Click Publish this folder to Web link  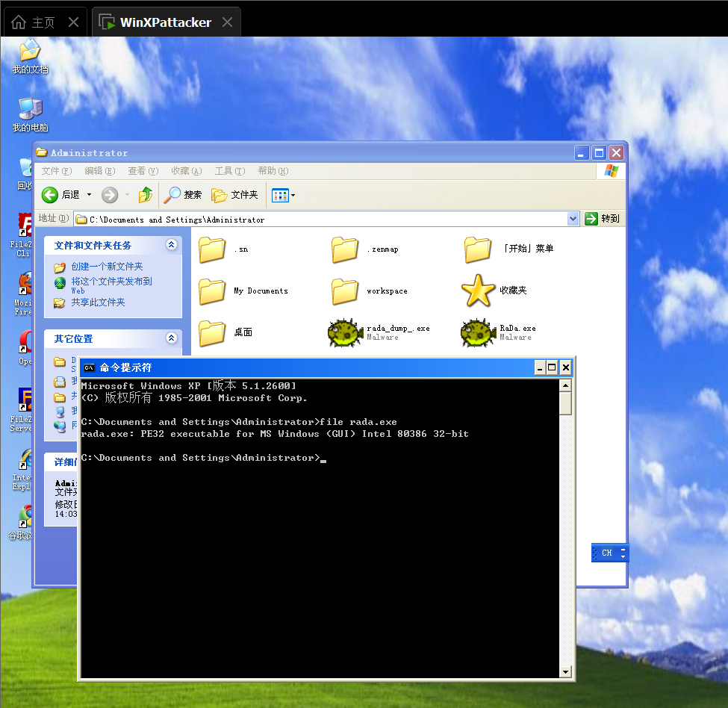(111, 285)
